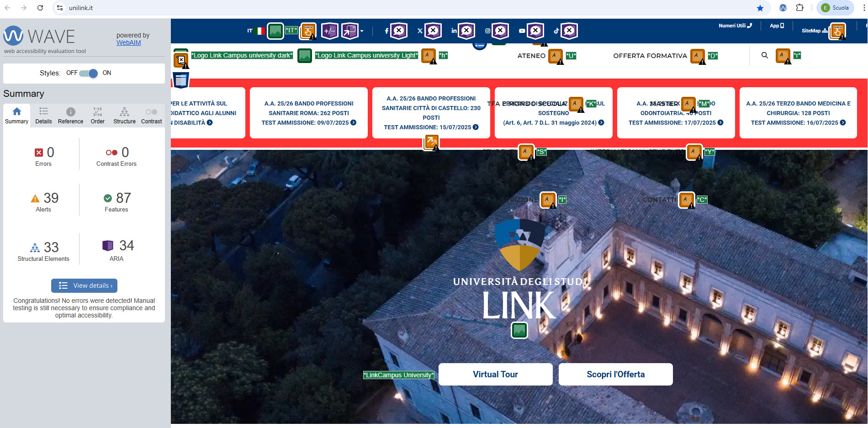This screenshot has height=428, width=868.
Task: Reload the page in browser
Action: click(x=40, y=8)
